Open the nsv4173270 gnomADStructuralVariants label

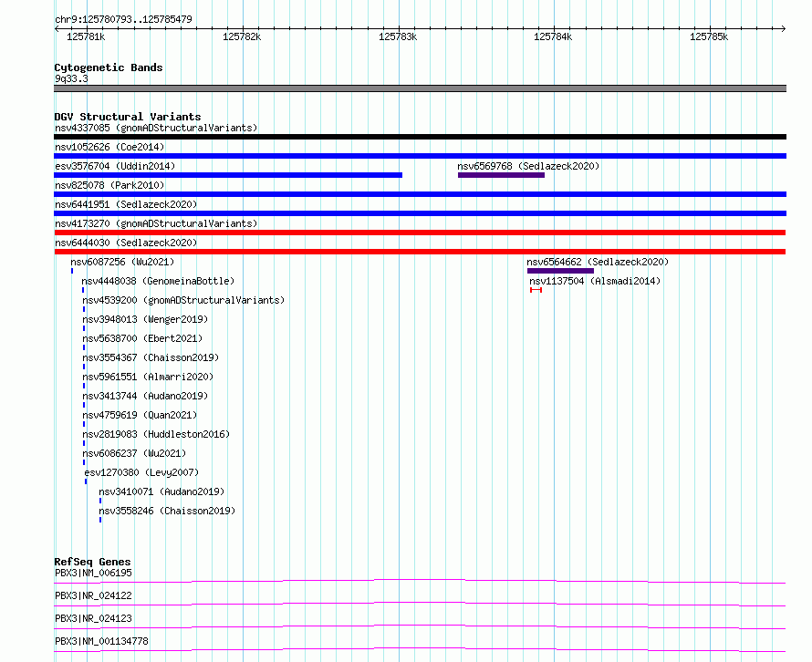pyautogui.click(x=156, y=223)
